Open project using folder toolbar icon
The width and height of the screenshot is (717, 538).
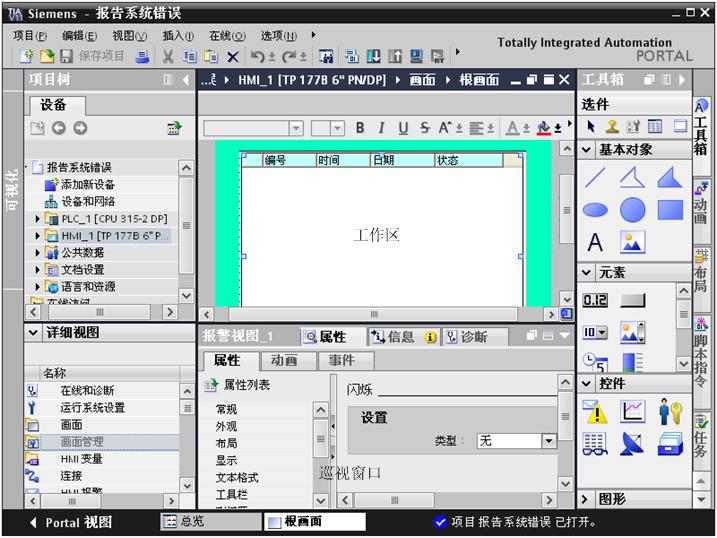pos(47,56)
